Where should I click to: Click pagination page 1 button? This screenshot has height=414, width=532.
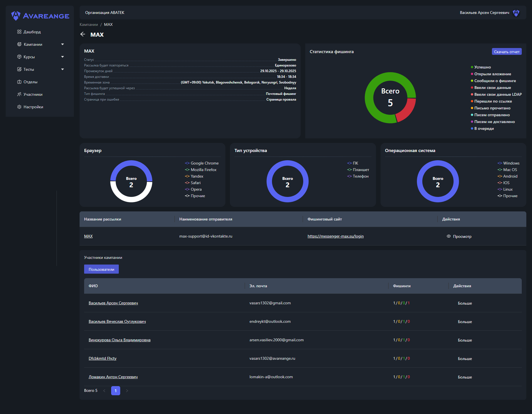(x=115, y=391)
